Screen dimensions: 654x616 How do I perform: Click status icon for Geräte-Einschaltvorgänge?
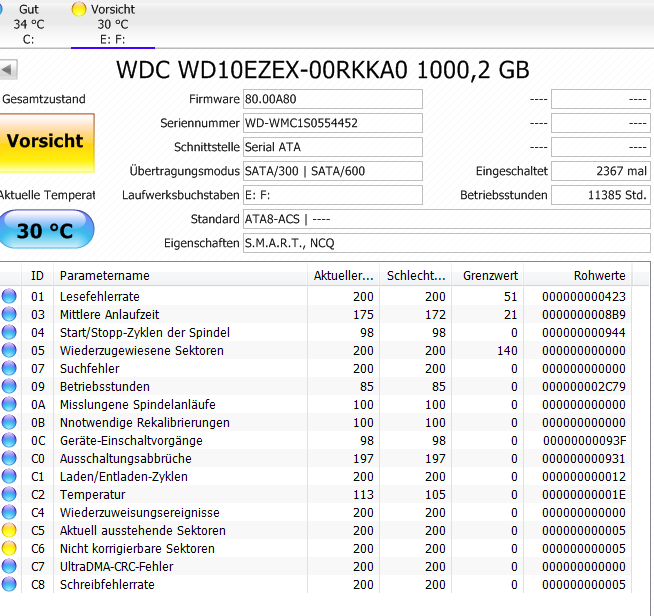point(9,440)
